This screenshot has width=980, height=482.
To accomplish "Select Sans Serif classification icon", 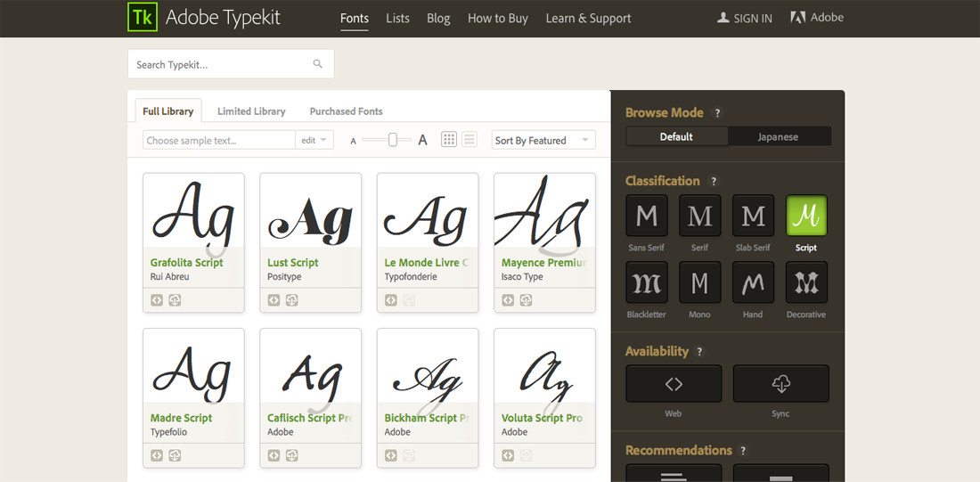I will [x=646, y=216].
